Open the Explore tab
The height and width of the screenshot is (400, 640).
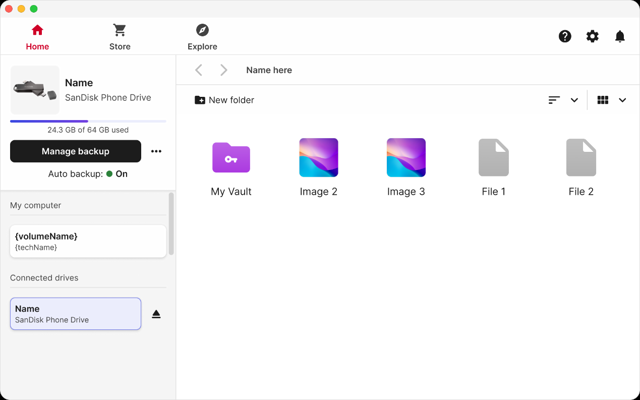click(x=202, y=37)
